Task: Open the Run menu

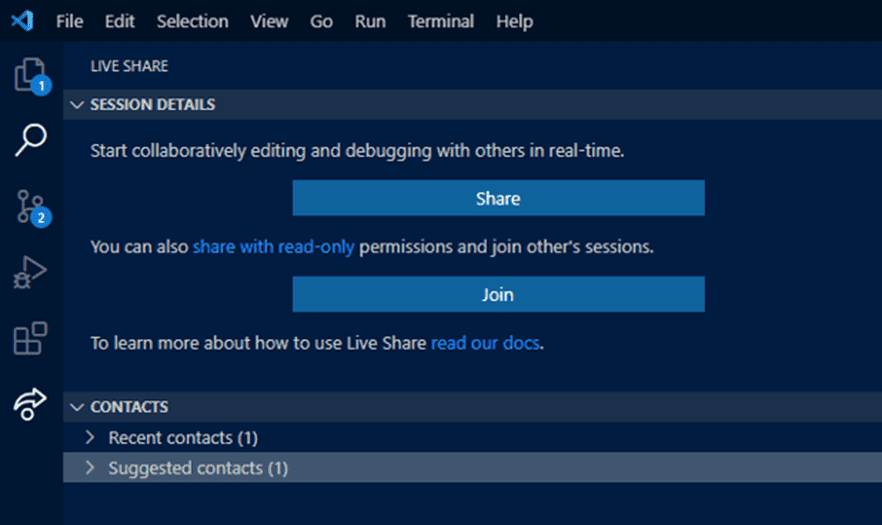Action: pos(370,21)
